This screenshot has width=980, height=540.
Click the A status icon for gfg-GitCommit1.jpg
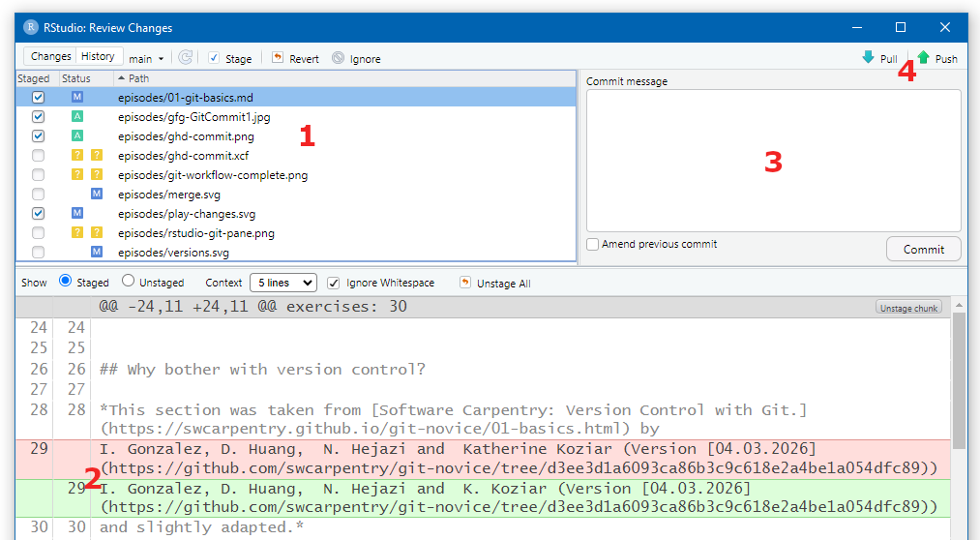point(76,116)
